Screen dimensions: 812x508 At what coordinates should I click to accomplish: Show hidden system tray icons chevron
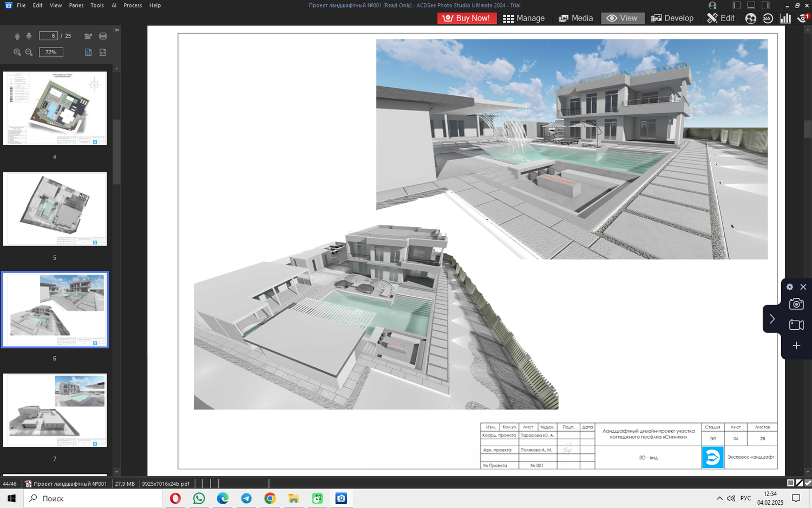[x=719, y=498]
